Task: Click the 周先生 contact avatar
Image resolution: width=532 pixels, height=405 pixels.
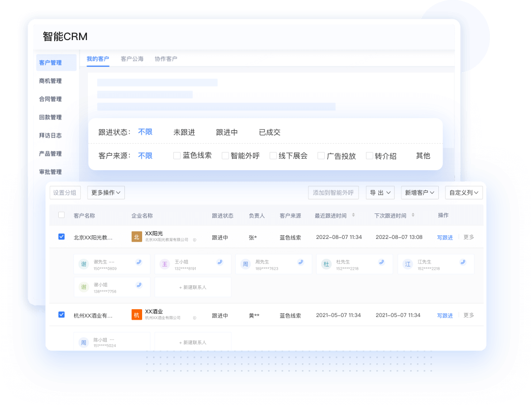Action: (x=245, y=264)
